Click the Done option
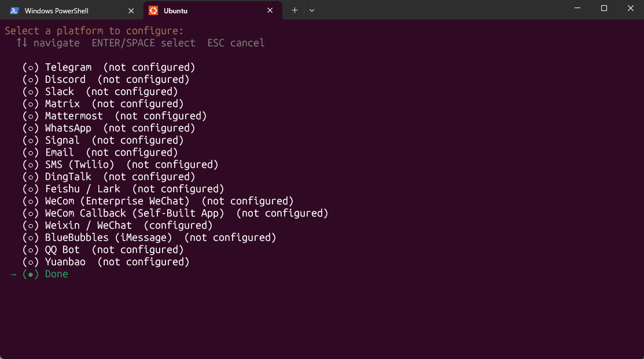 pyautogui.click(x=56, y=274)
